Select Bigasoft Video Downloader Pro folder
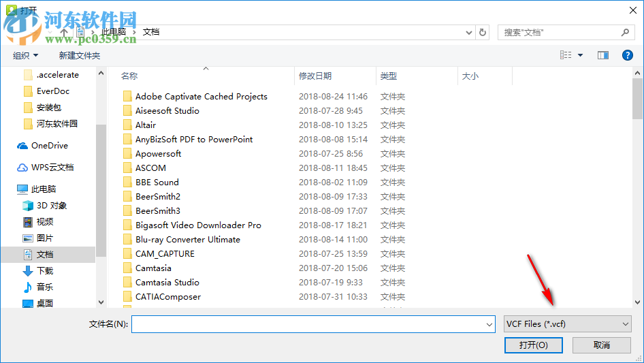Viewport: 644px width, 363px height. [x=198, y=225]
